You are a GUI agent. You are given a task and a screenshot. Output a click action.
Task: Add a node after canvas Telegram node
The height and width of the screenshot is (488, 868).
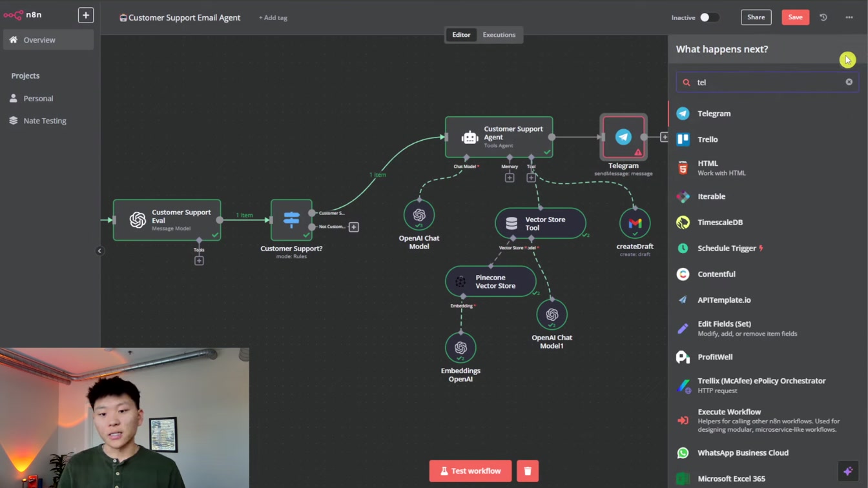tap(664, 137)
